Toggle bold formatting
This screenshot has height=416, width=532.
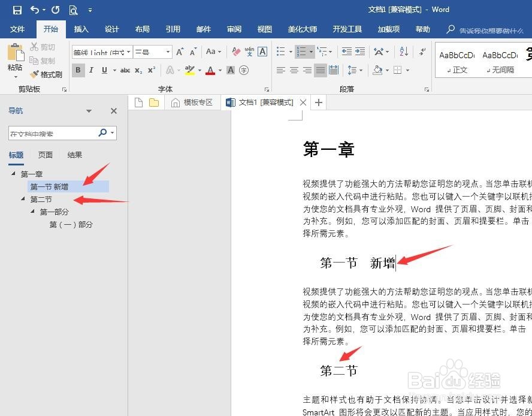[x=78, y=71]
